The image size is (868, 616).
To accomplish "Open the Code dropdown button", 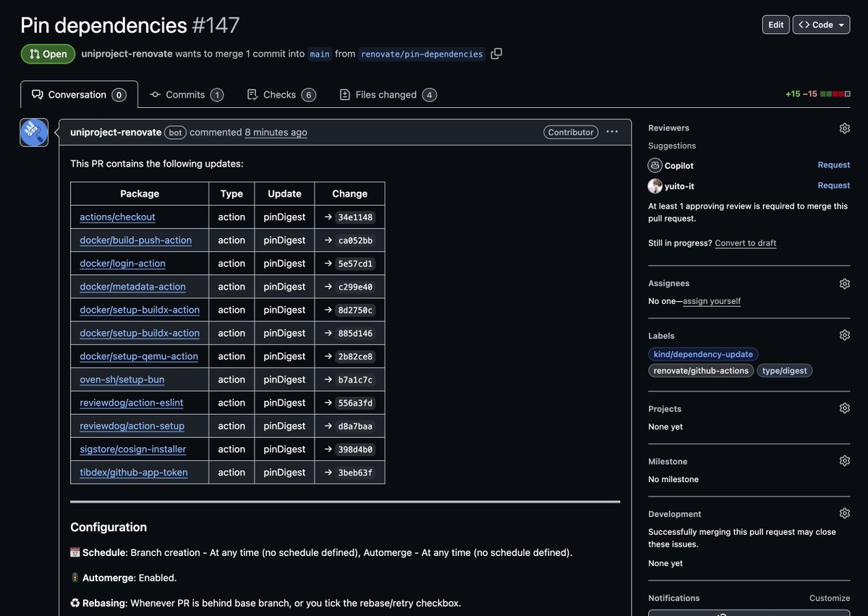I will pyautogui.click(x=822, y=25).
